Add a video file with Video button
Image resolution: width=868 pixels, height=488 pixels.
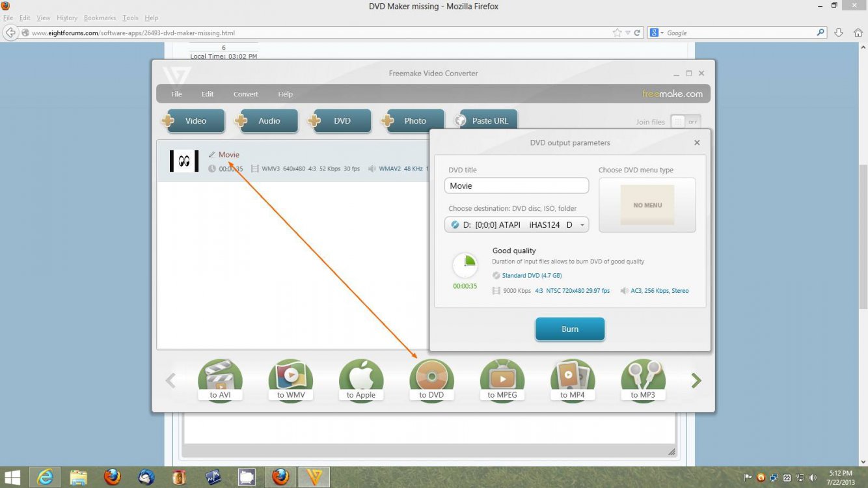[193, 121]
